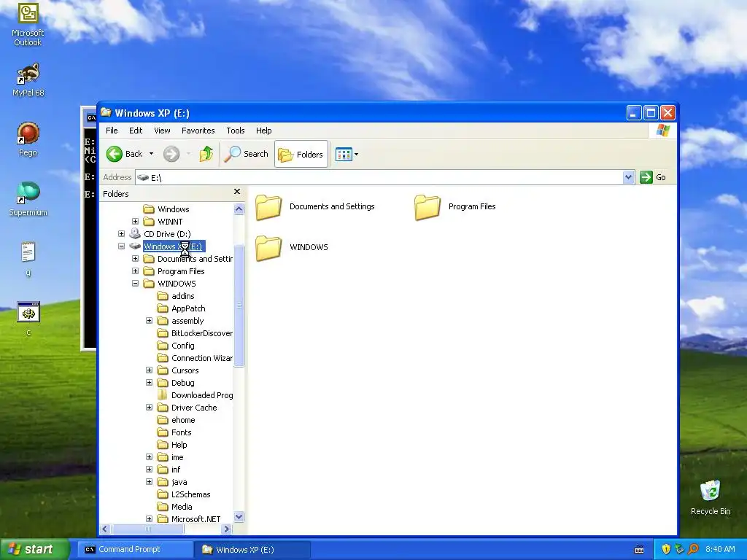
Task: Open the Pego desktop shortcut
Action: coord(28,139)
